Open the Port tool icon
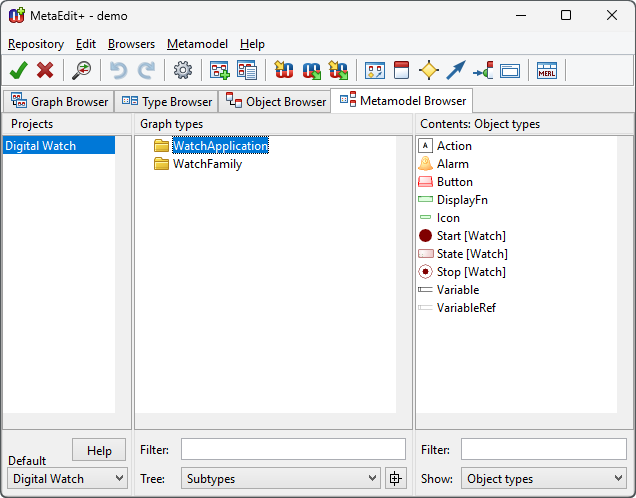Image resolution: width=636 pixels, height=498 pixels. click(483, 70)
